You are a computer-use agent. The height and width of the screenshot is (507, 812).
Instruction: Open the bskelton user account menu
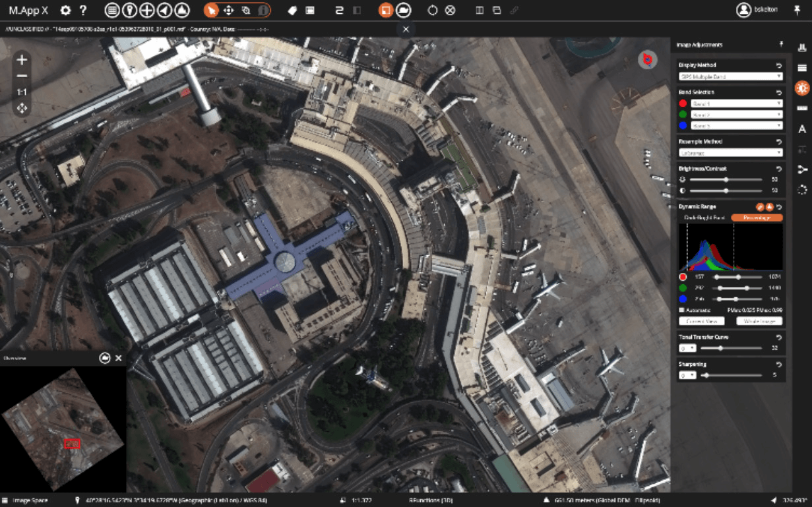754,10
